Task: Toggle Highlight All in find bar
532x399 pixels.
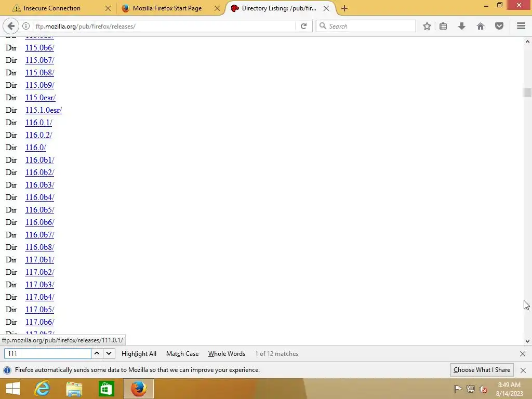Action: point(139,353)
